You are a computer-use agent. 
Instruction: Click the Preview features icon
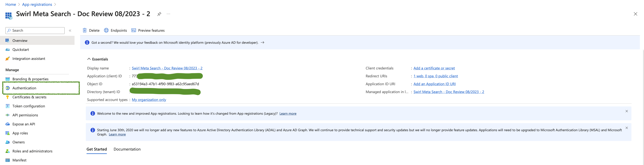(134, 30)
